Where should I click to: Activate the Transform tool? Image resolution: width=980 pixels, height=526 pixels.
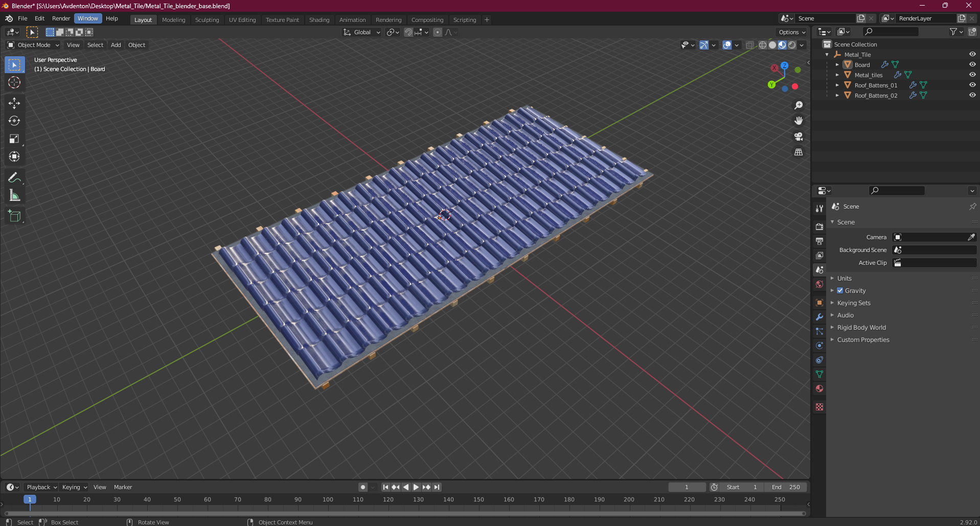point(14,157)
